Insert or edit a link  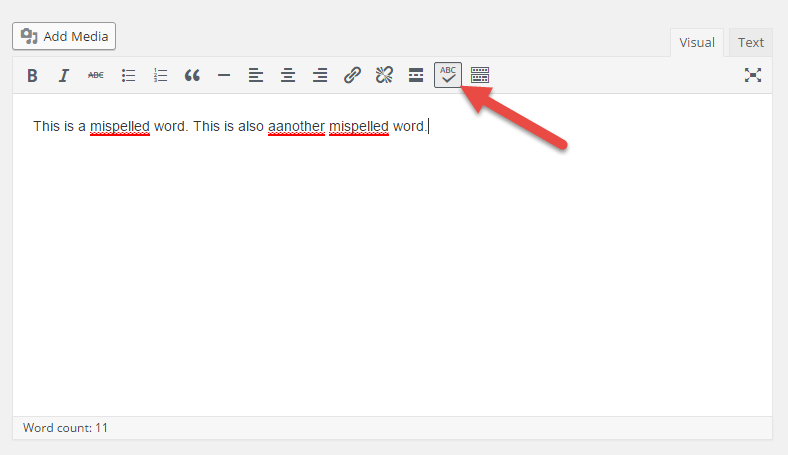(x=352, y=75)
